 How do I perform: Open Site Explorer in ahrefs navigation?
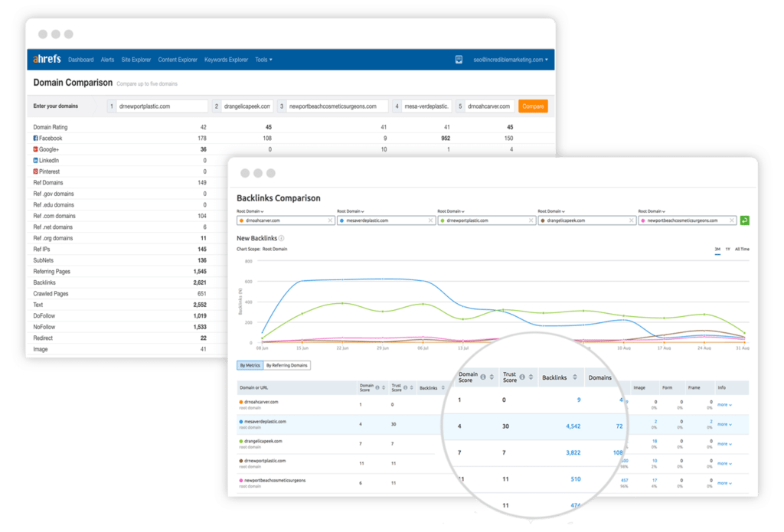[x=136, y=60]
